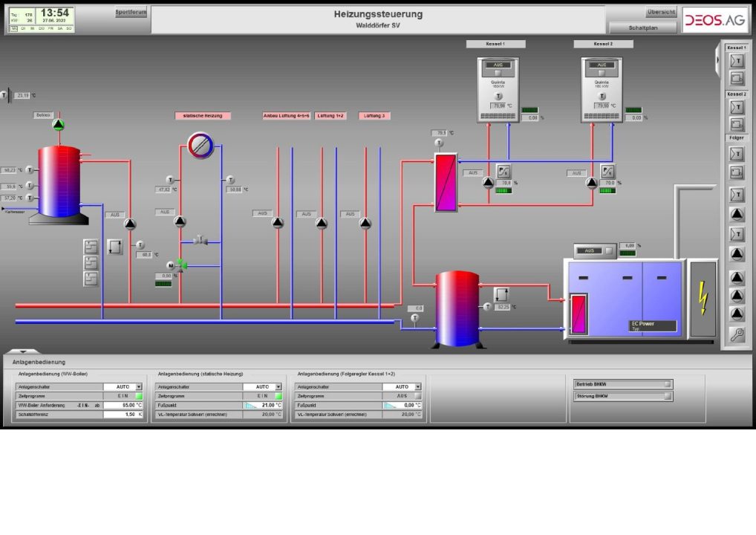
Task: Click the green mixing valve symbol
Action: coord(181,265)
